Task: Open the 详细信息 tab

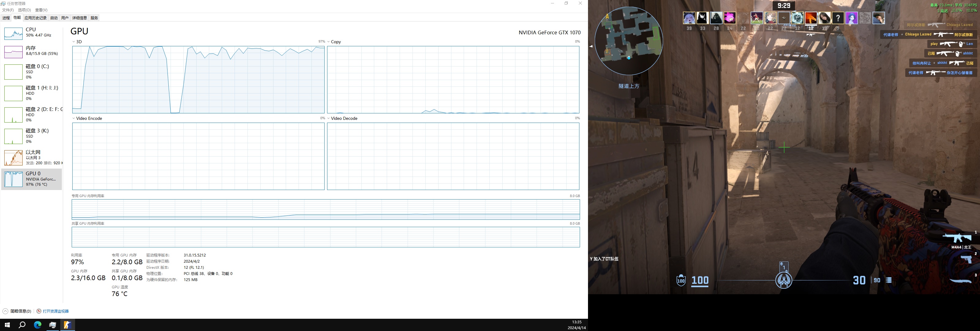Action: pyautogui.click(x=80, y=18)
